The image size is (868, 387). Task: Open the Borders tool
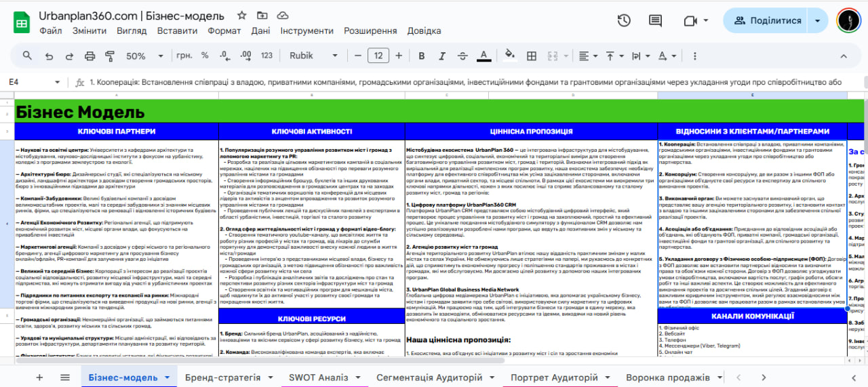pos(532,56)
